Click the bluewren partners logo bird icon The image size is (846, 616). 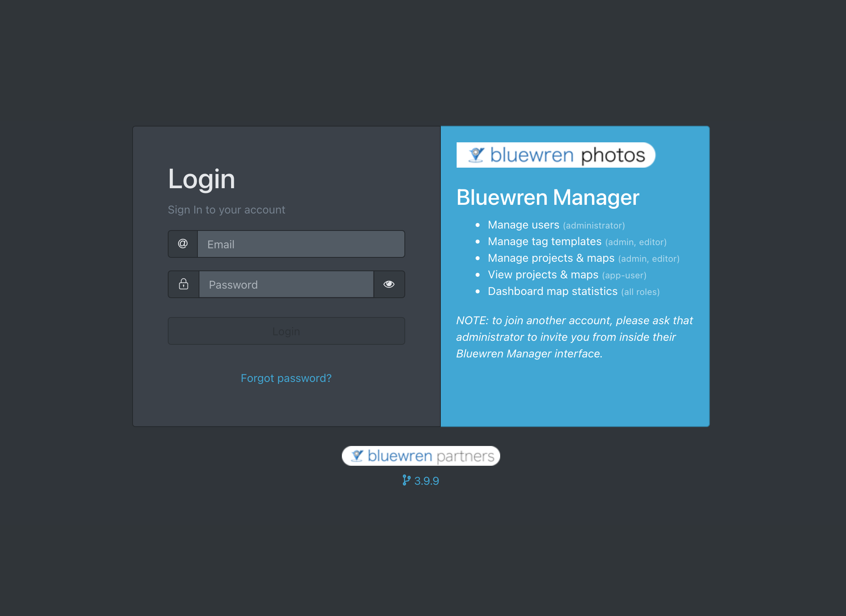click(357, 456)
